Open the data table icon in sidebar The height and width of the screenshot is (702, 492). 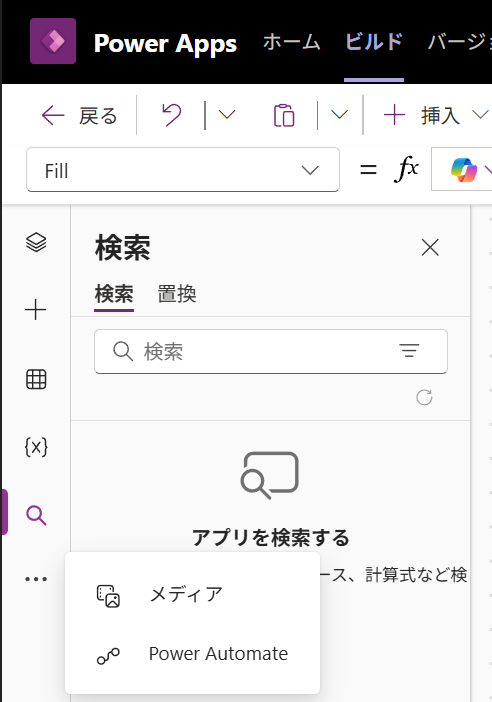coord(36,379)
